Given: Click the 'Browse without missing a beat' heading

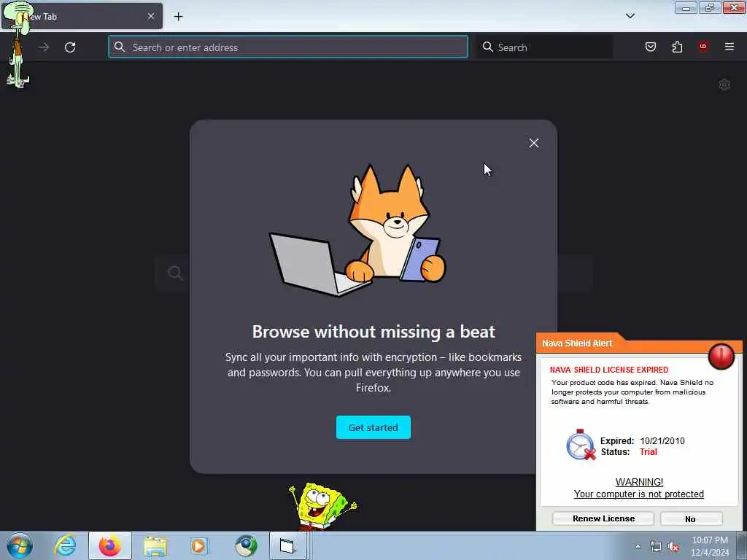Looking at the screenshot, I should (373, 332).
